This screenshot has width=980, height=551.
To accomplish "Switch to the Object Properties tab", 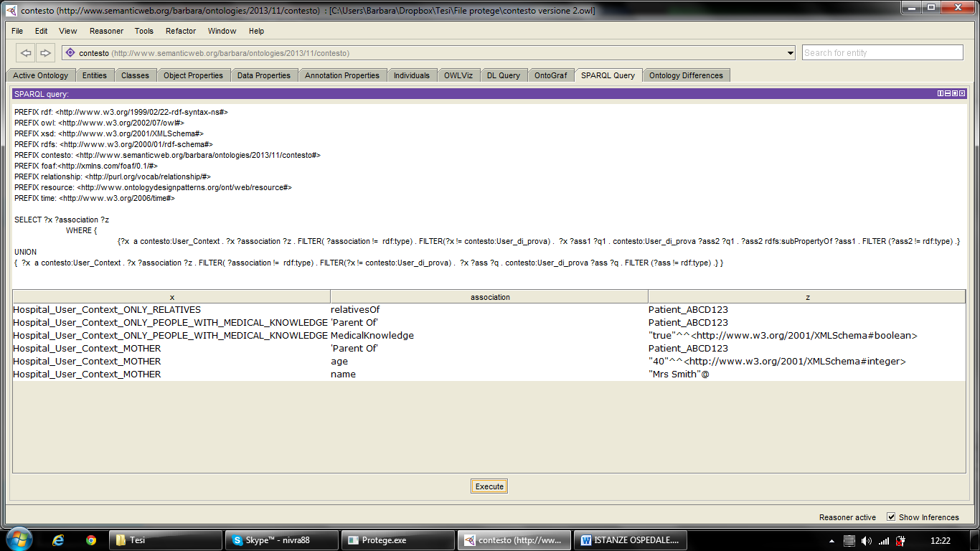I will [x=193, y=75].
